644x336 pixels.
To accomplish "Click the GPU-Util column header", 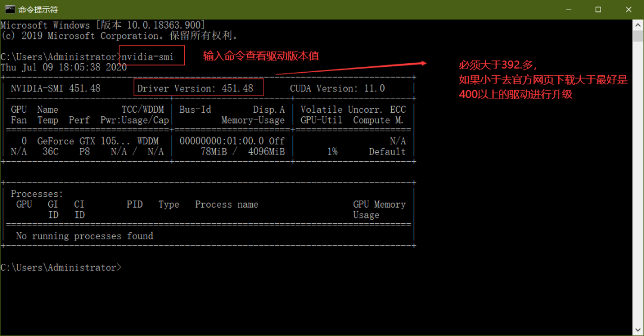I will [321, 120].
